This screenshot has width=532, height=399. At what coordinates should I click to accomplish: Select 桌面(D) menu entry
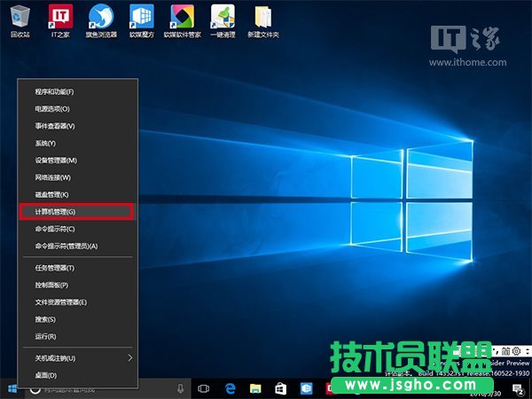pos(78,376)
